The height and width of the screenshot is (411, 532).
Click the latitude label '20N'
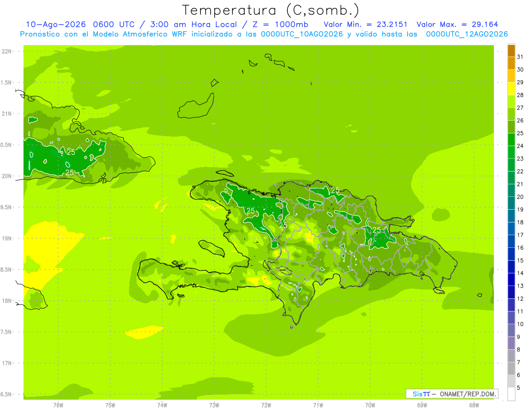pos(7,176)
